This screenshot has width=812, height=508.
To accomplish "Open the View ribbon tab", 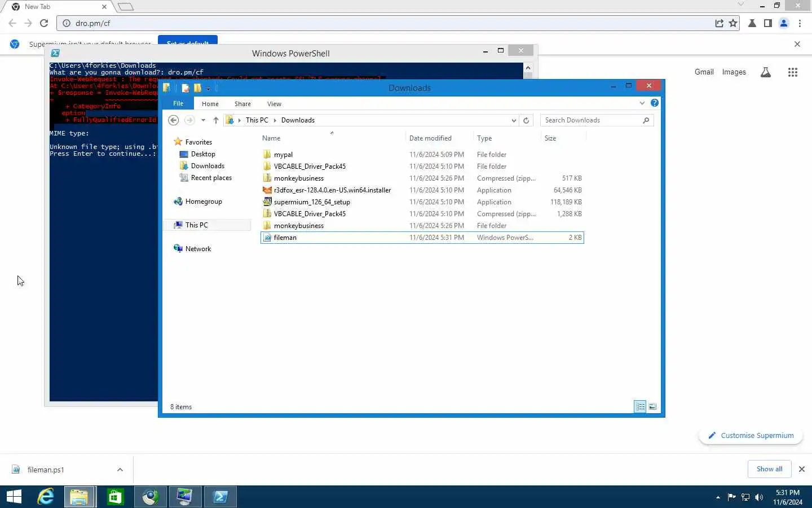I will [x=274, y=104].
